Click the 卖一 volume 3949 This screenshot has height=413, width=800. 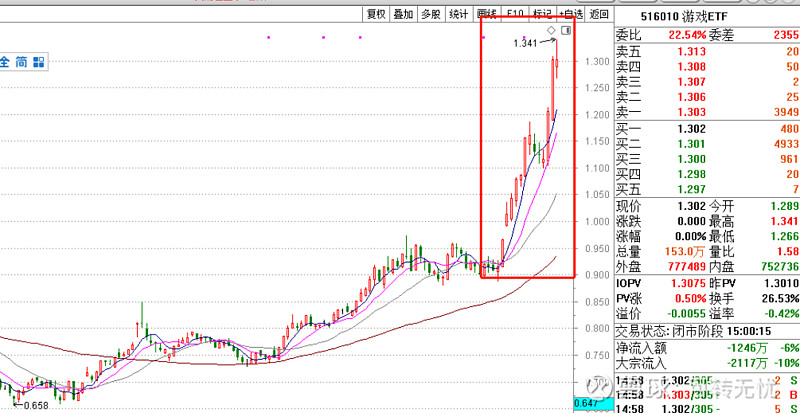click(786, 112)
